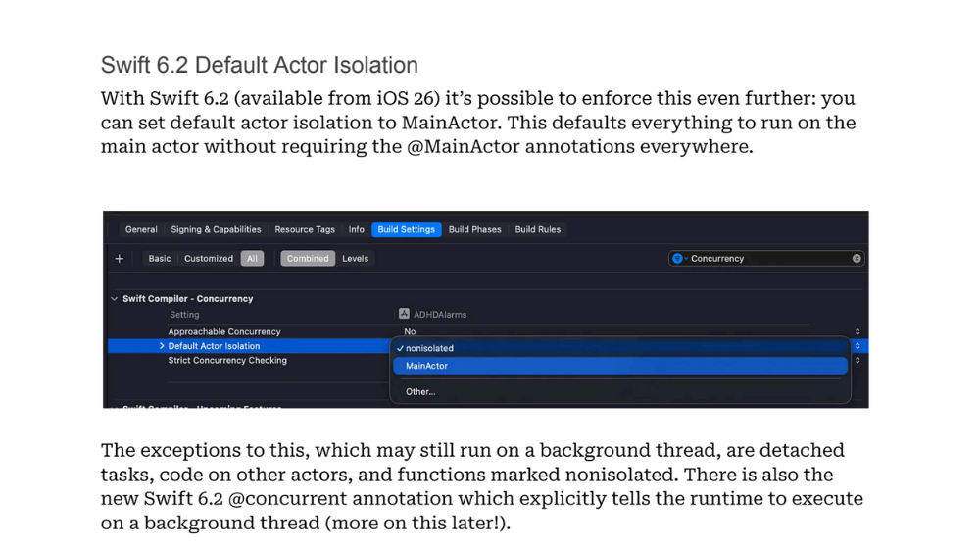Switch to Combined view
Viewport: 980px width, 551px height.
click(x=308, y=259)
